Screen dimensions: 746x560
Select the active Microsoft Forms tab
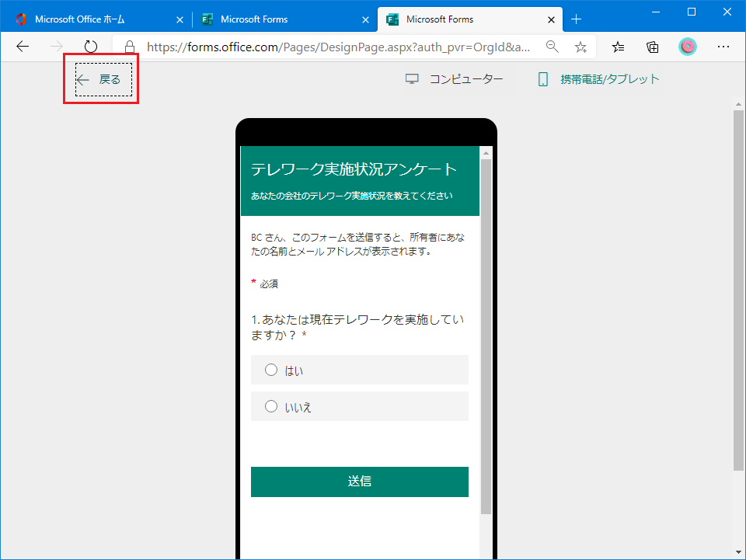point(470,19)
